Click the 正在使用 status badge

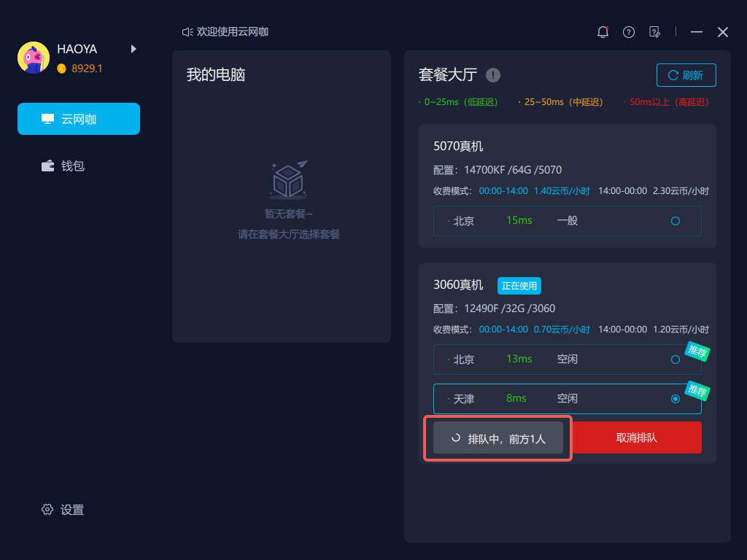[519, 286]
